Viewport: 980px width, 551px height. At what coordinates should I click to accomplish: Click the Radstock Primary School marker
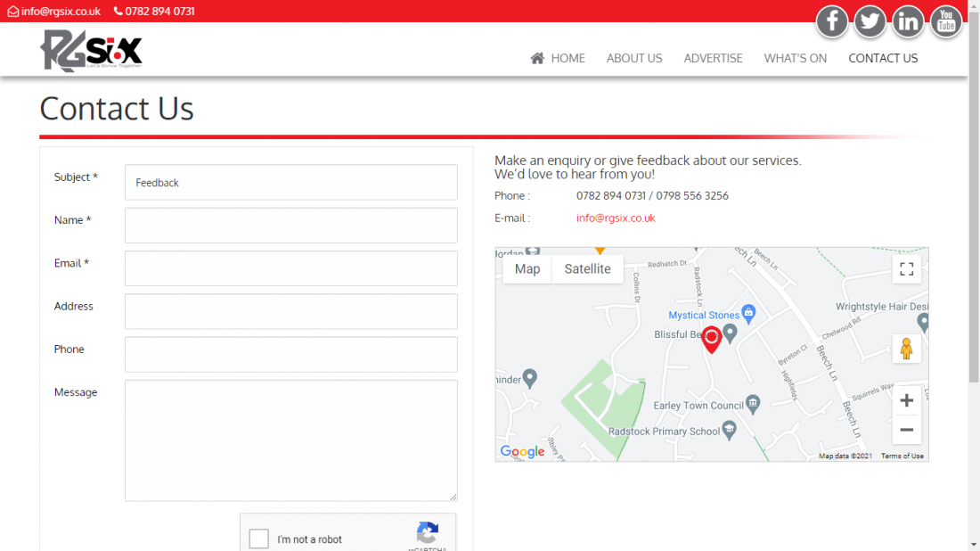pyautogui.click(x=729, y=430)
